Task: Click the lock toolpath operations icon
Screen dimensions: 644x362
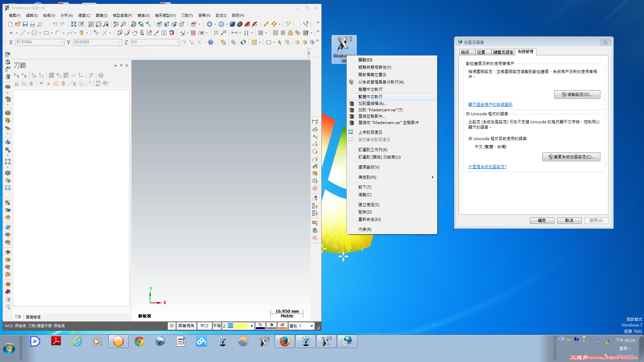Action: [x=16, y=83]
